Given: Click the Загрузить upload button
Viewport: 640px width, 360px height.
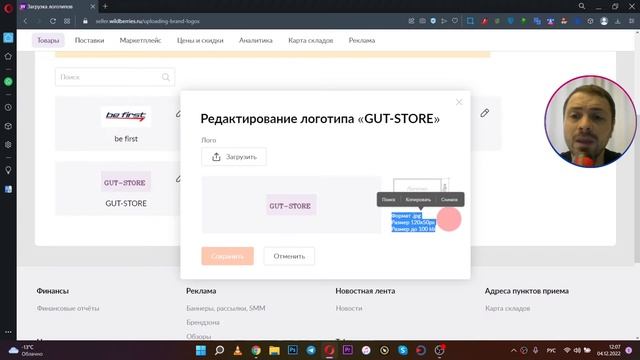Looking at the screenshot, I should pyautogui.click(x=233, y=157).
